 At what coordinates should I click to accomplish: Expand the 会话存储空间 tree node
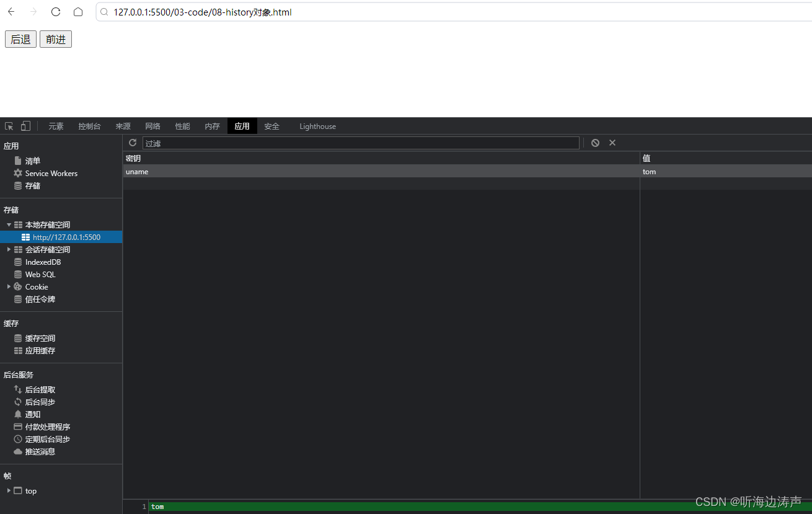(x=9, y=249)
